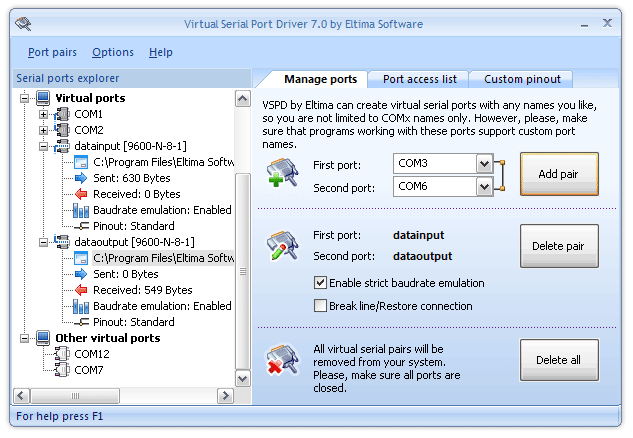Click the red Received arrow icon for 549 Bytes
This screenshot has height=438, width=633.
[81, 290]
